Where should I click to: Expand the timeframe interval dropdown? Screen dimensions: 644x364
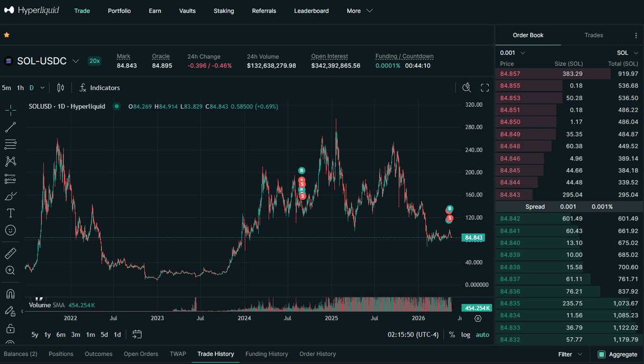point(42,88)
